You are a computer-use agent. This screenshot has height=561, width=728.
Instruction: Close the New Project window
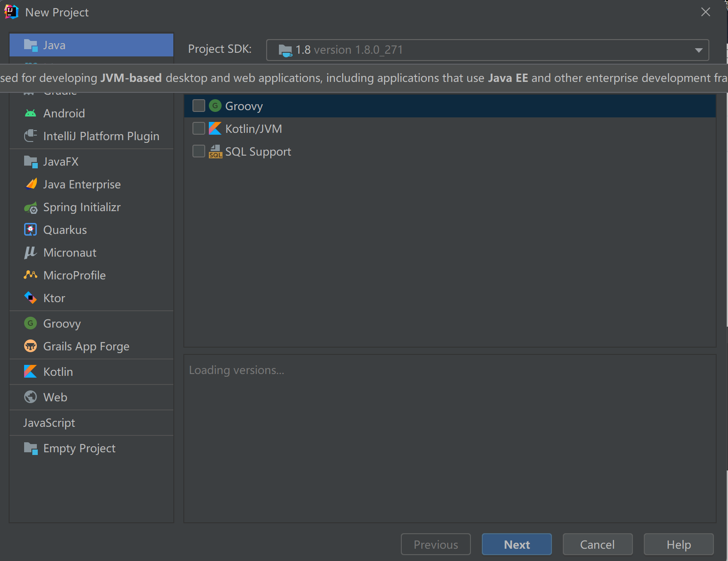(x=706, y=12)
